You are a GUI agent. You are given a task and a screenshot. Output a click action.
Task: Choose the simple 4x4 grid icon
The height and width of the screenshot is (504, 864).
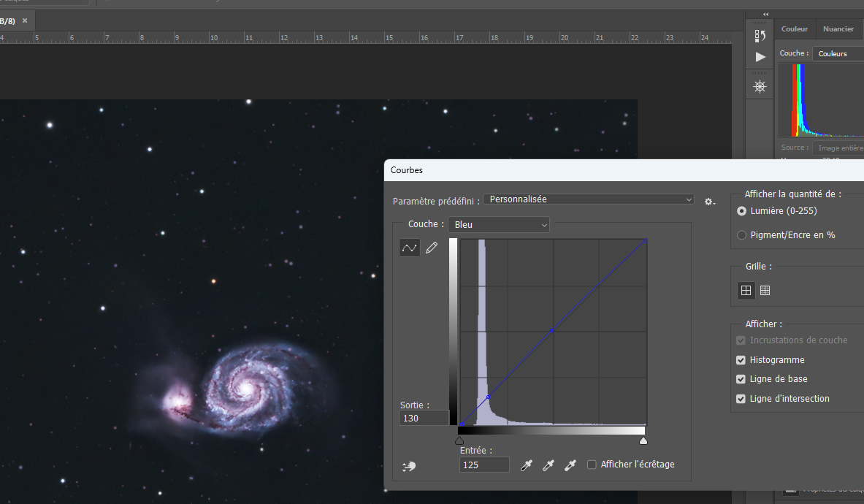click(x=746, y=290)
